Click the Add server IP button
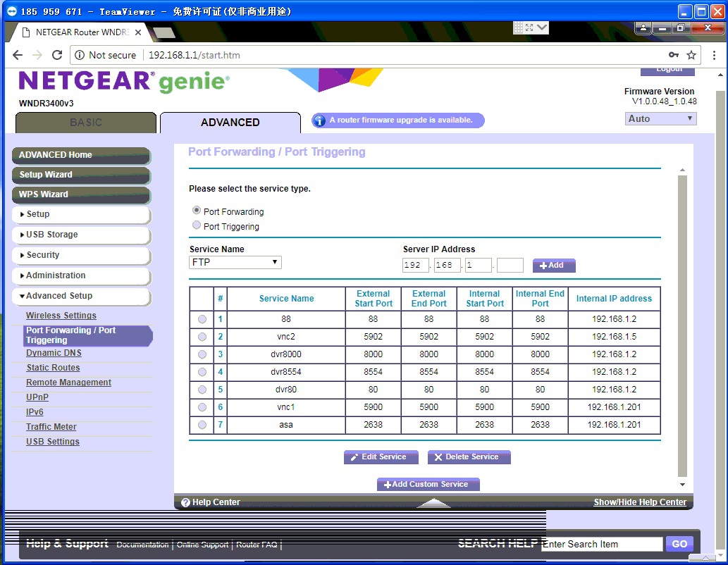 coord(554,266)
